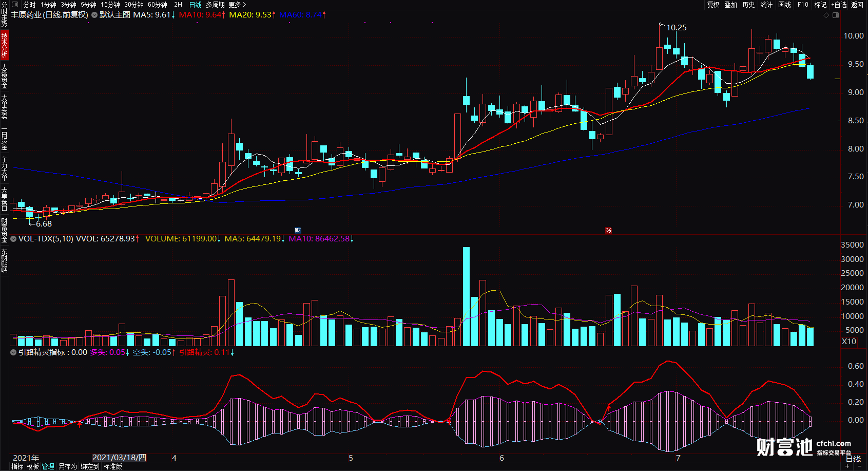Click the diamond marker icon above price axis

coord(826,15)
